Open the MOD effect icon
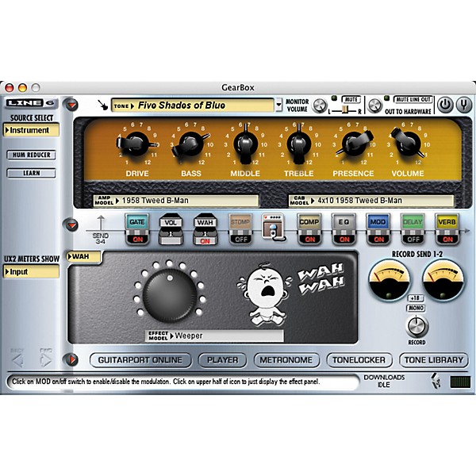476x476 pixels. point(378,222)
